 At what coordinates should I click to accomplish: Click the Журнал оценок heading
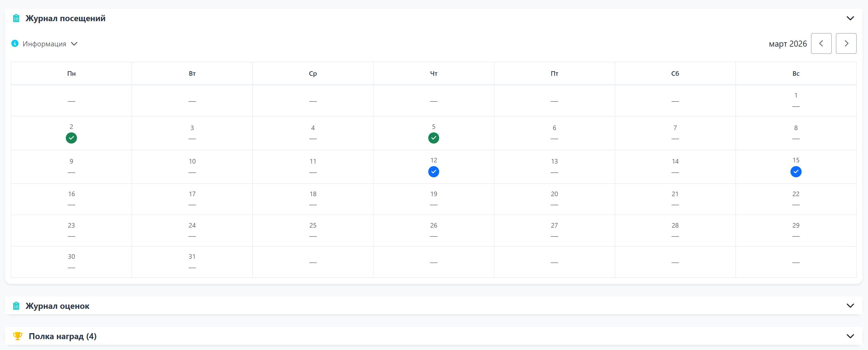(57, 306)
